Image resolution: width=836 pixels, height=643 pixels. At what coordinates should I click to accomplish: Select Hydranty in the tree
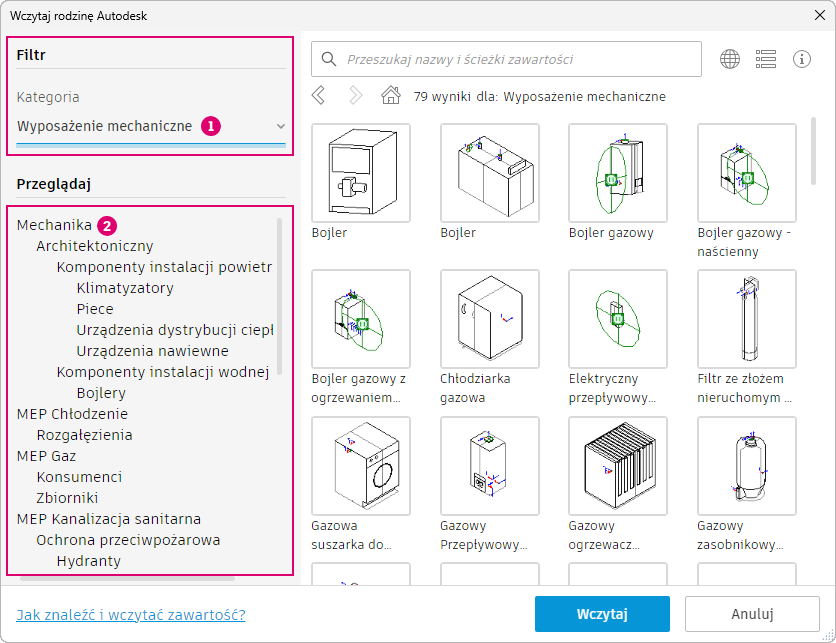[89, 561]
